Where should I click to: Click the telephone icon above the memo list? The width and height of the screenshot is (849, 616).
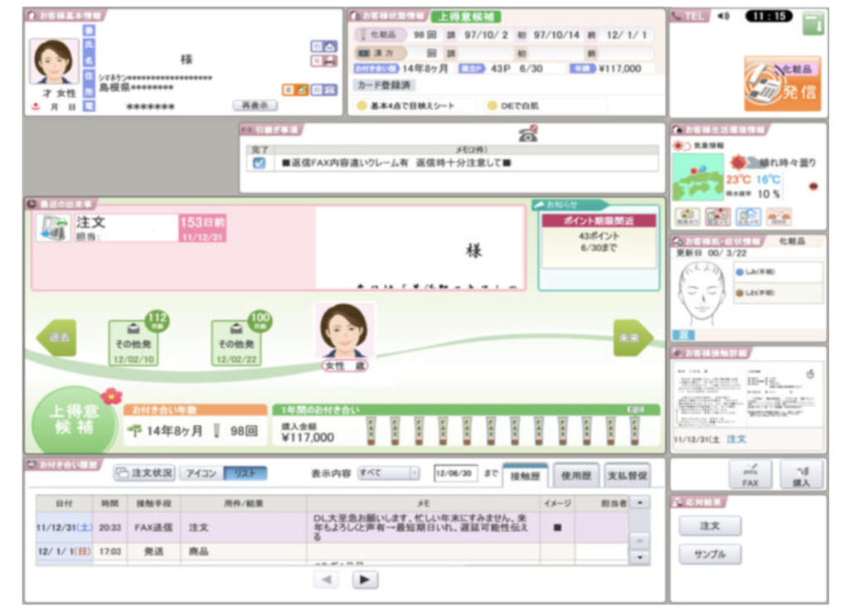[x=528, y=133]
